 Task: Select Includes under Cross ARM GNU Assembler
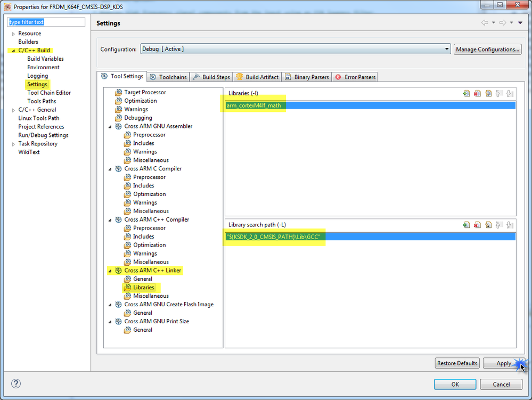click(x=144, y=143)
